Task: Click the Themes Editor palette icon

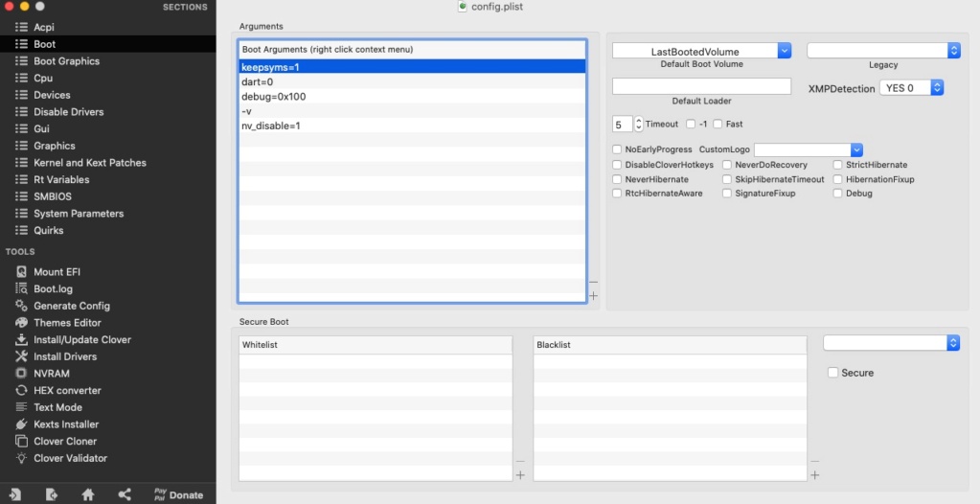Action: (x=21, y=323)
